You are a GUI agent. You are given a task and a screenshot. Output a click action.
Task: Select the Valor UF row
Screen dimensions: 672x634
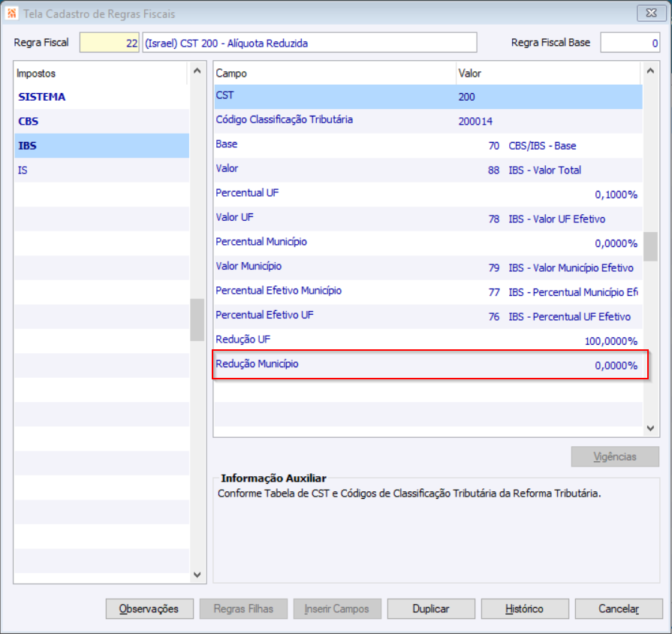point(428,219)
